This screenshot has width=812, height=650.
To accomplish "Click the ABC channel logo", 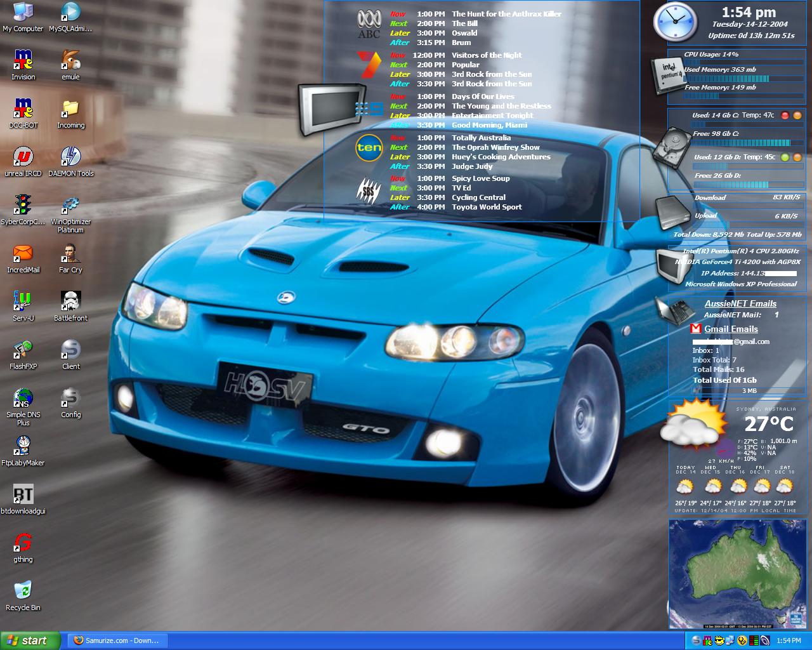I will [x=369, y=24].
